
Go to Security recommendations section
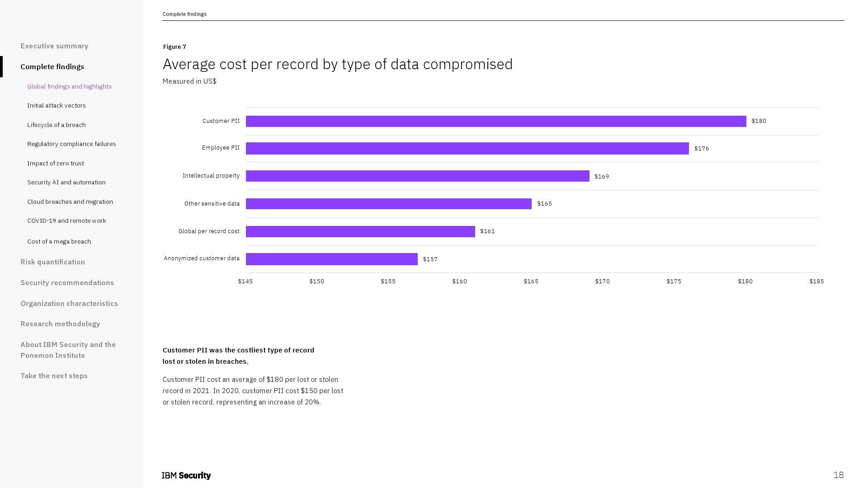point(67,283)
